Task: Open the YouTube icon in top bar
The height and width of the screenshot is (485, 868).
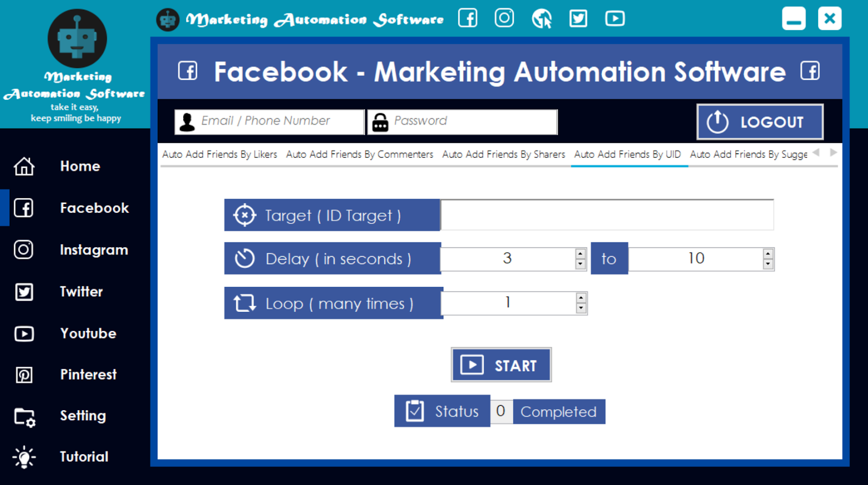Action: click(x=615, y=18)
